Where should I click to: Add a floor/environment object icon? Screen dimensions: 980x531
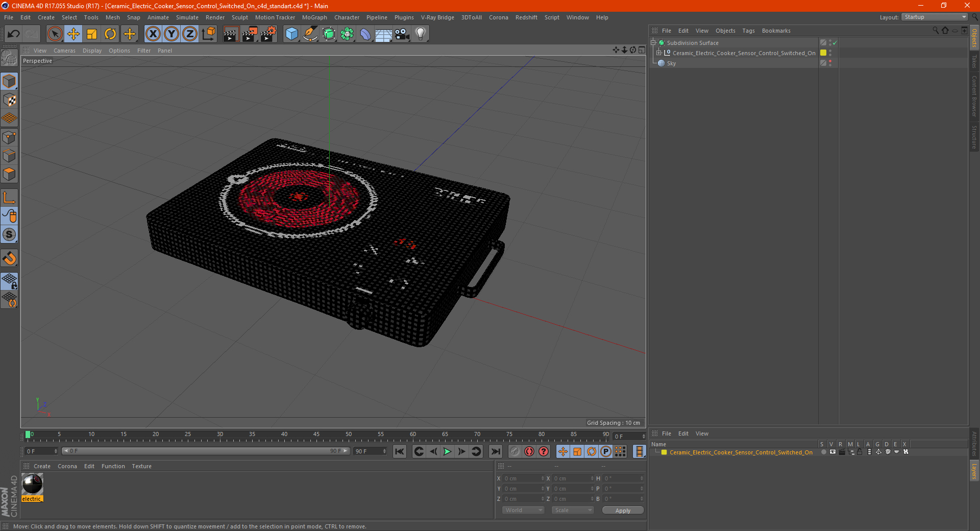pos(384,34)
